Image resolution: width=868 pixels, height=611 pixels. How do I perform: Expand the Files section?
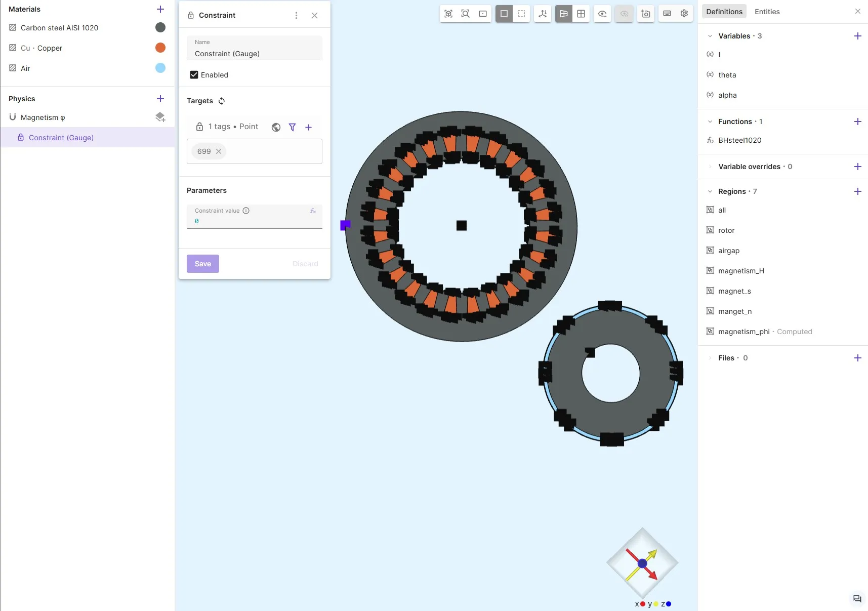[710, 358]
